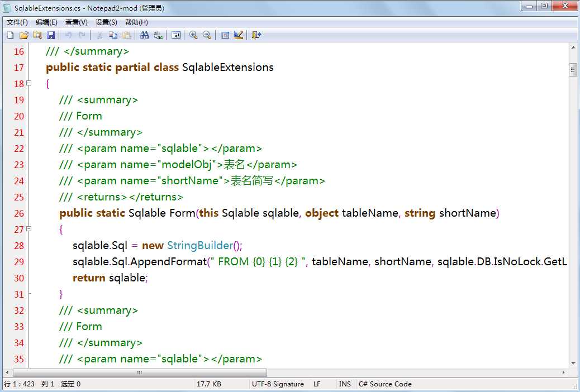Click line number 30 in the margin
Image resolution: width=580 pixels, height=392 pixels.
pyautogui.click(x=19, y=278)
